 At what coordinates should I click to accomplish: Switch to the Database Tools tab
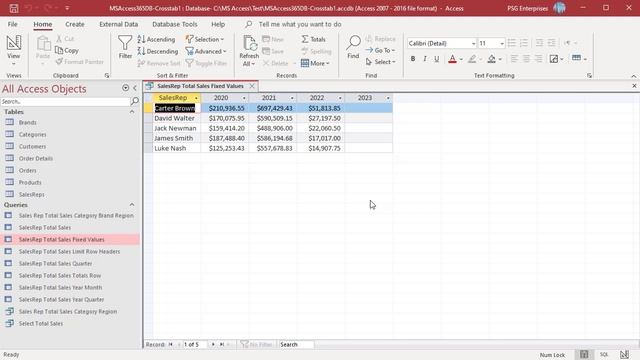click(174, 24)
